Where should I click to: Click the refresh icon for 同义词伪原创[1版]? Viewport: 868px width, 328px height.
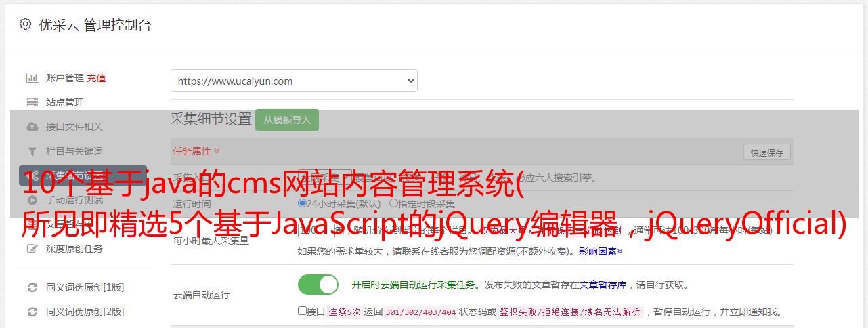coord(32,287)
